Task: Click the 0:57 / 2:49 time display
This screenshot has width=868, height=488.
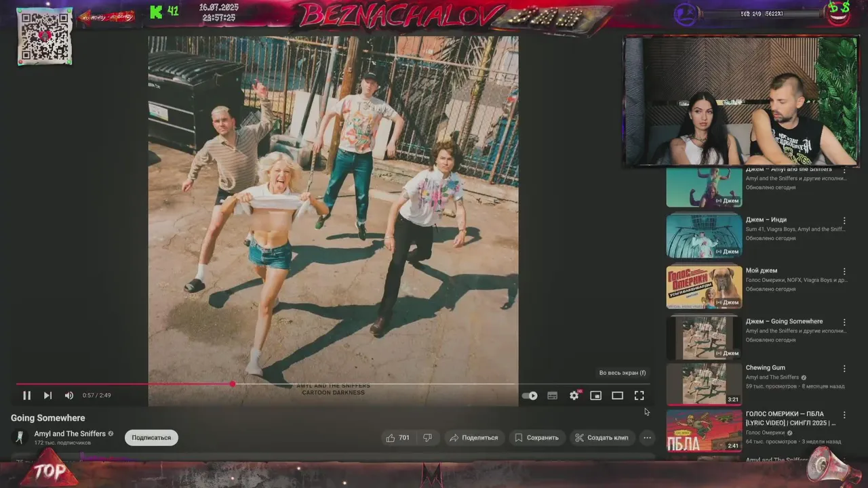Action: click(96, 395)
